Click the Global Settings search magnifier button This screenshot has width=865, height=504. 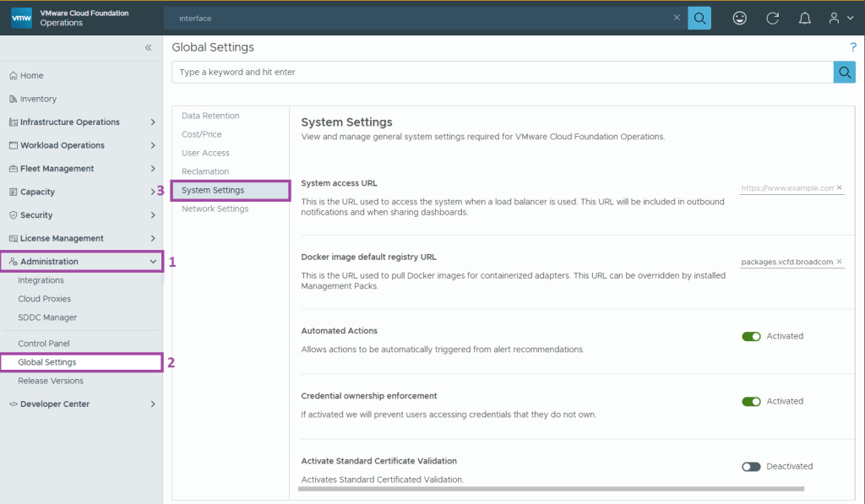tap(844, 72)
